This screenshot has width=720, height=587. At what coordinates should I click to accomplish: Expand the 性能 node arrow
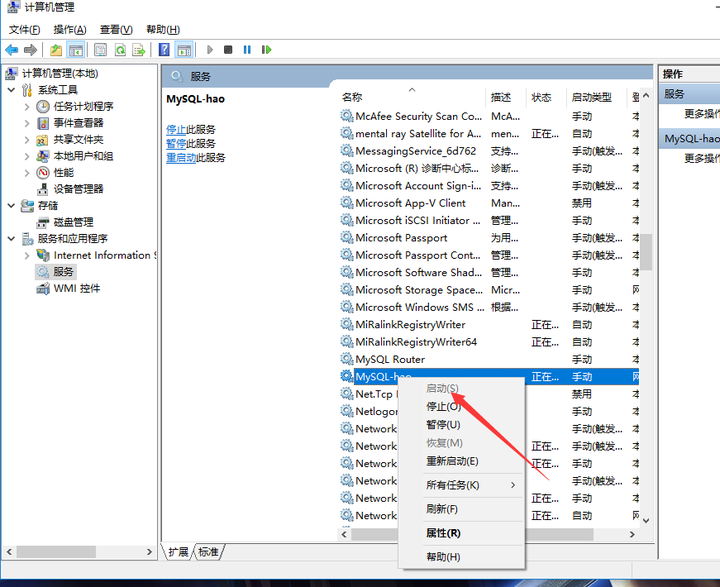tap(27, 173)
